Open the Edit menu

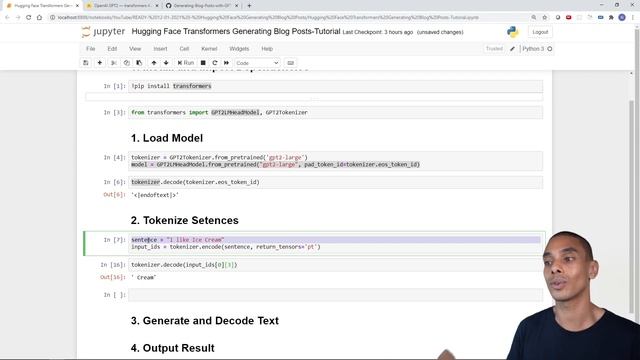(112, 49)
